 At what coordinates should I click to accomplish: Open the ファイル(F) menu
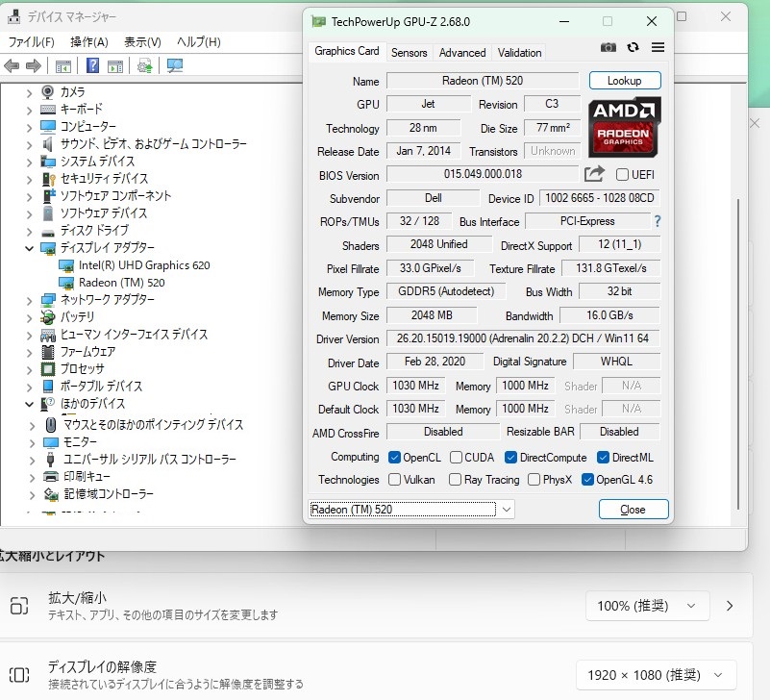32,42
